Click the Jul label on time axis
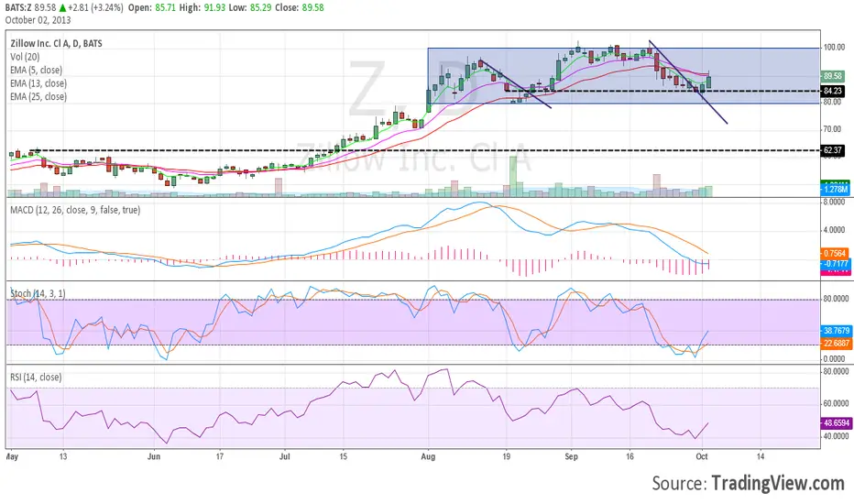854x504 pixels. point(284,456)
